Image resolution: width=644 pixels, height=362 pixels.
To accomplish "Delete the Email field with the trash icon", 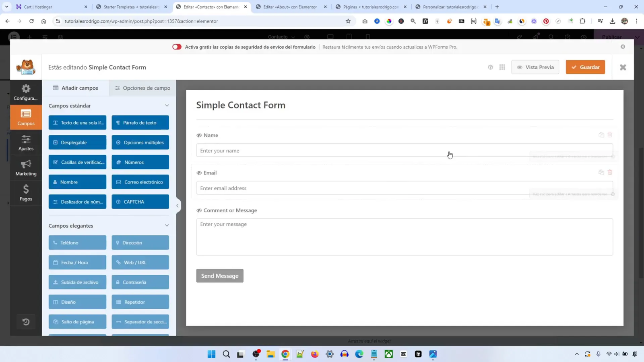I will click(x=610, y=172).
